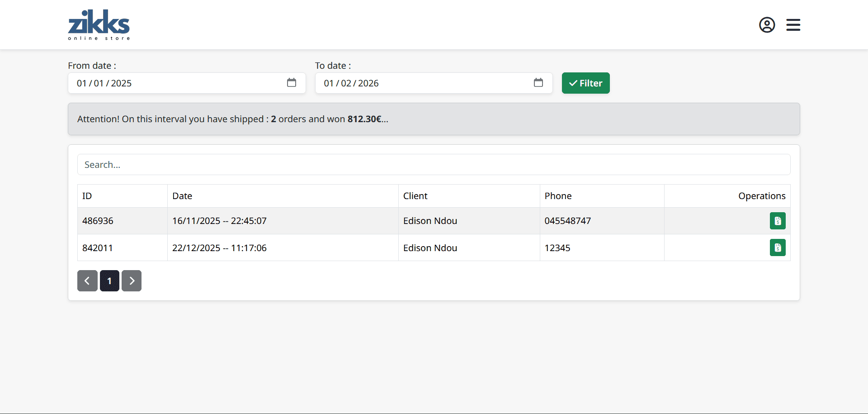Viewport: 868px width, 414px height.
Task: Open the user account profile icon
Action: pos(767,25)
